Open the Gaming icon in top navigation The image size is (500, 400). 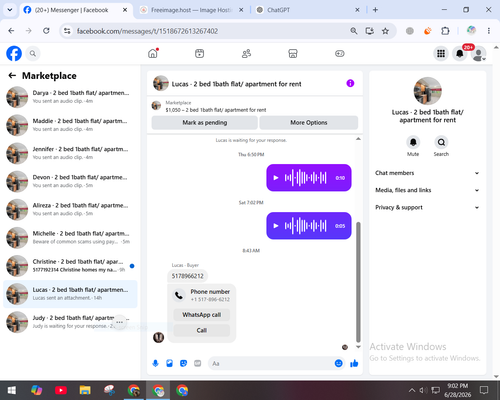click(x=340, y=53)
